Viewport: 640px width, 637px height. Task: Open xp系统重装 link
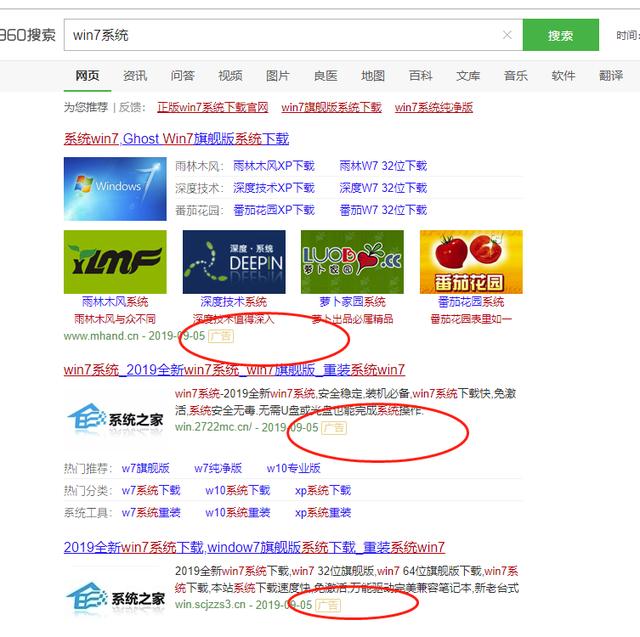pyautogui.click(x=323, y=512)
